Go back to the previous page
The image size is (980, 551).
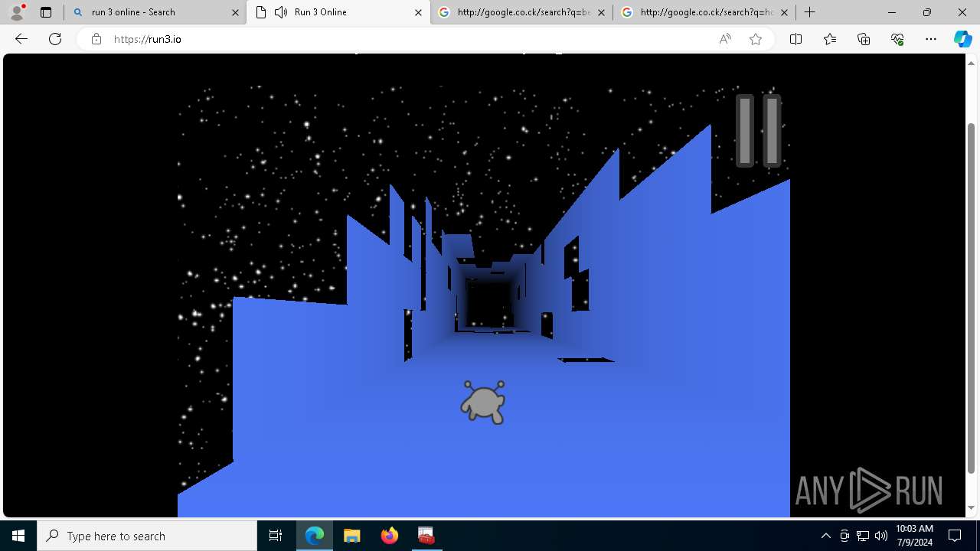coord(21,39)
